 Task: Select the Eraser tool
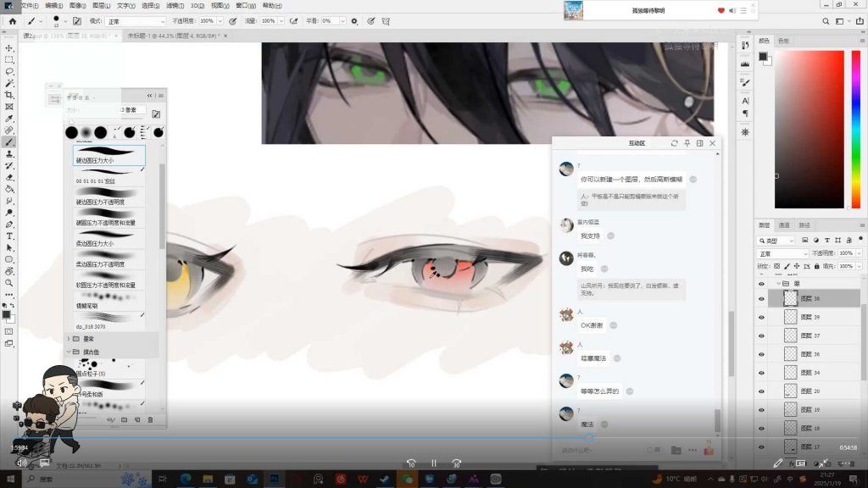point(9,177)
